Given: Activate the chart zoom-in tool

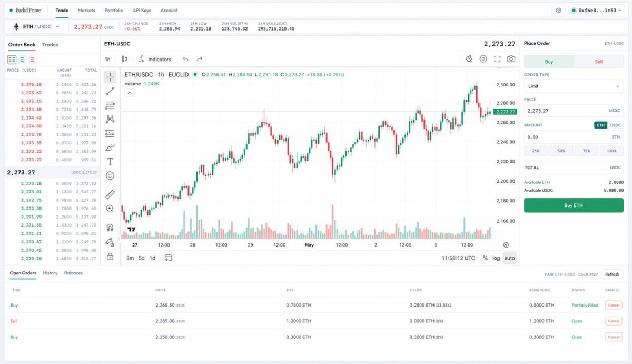Looking at the screenshot, I should (110, 209).
